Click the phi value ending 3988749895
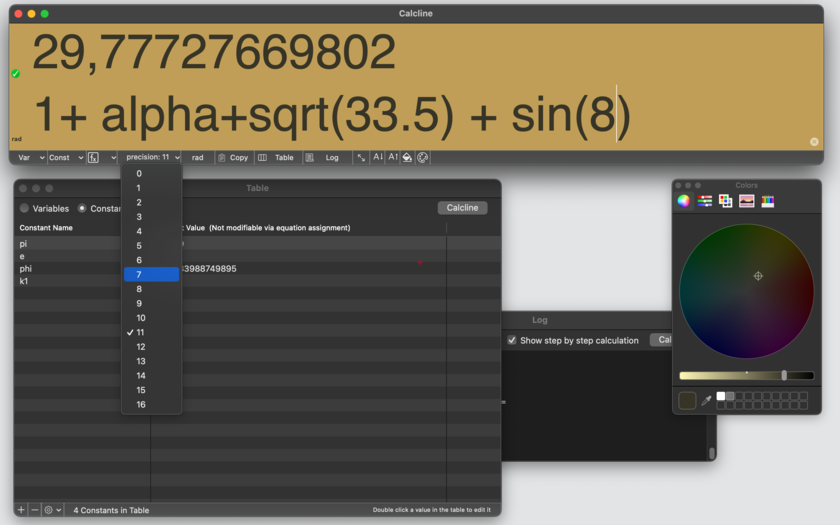Image resolution: width=840 pixels, height=525 pixels. (209, 268)
